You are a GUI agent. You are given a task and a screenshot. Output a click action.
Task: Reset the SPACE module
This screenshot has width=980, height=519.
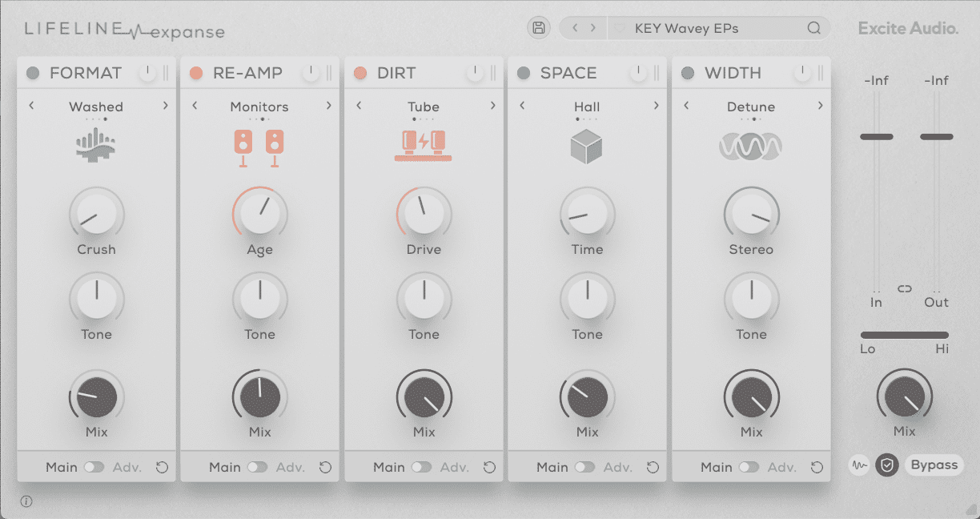click(x=653, y=467)
